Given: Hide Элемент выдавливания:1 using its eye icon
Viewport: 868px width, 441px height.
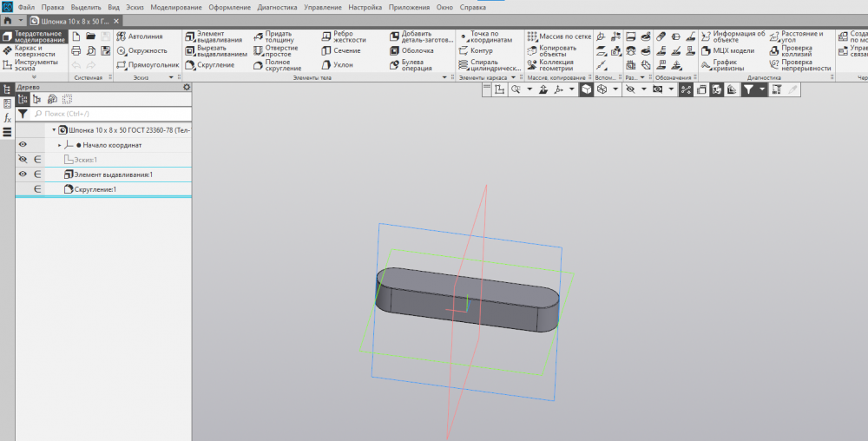Looking at the screenshot, I should pos(23,174).
